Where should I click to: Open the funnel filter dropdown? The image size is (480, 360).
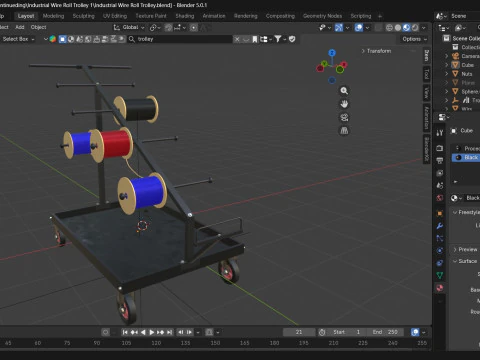coord(280,39)
